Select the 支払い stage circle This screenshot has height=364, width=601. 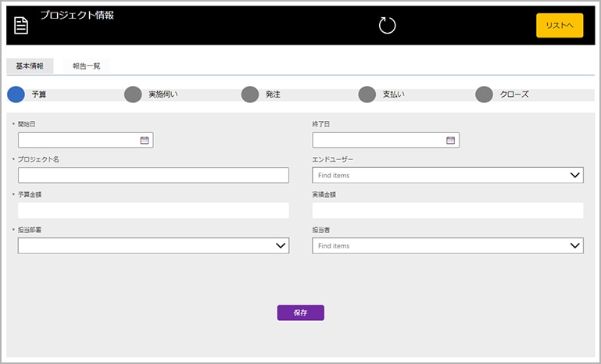[367, 95]
